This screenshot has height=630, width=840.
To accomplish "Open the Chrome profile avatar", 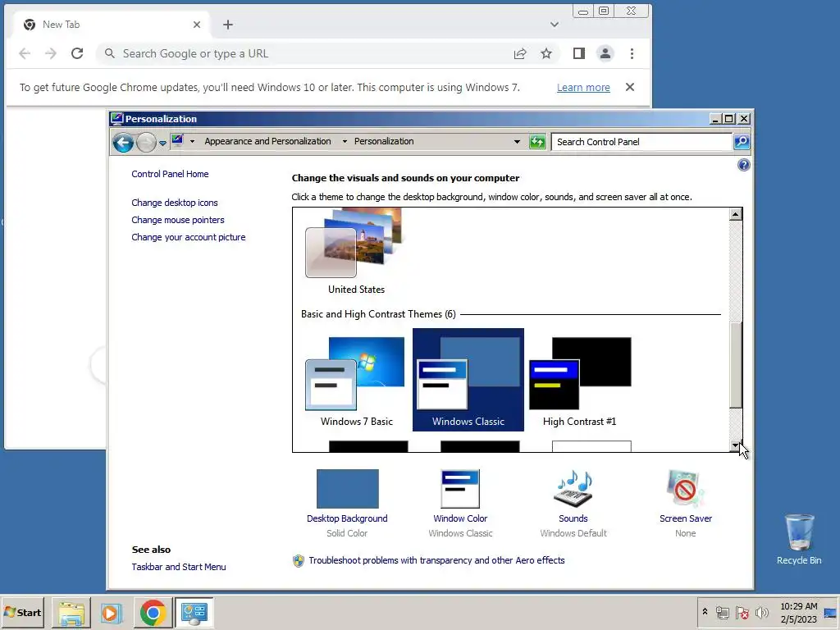I will click(605, 53).
